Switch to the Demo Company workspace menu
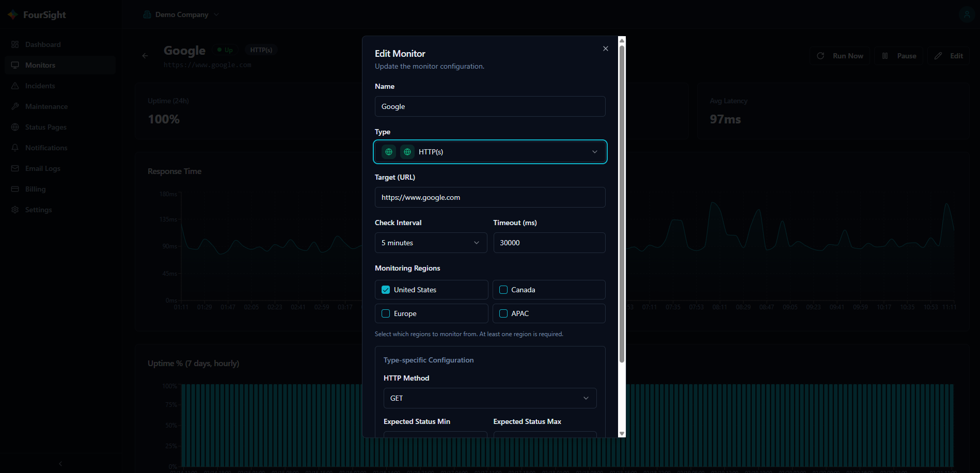Screen dimensions: 980x473 click(181, 14)
